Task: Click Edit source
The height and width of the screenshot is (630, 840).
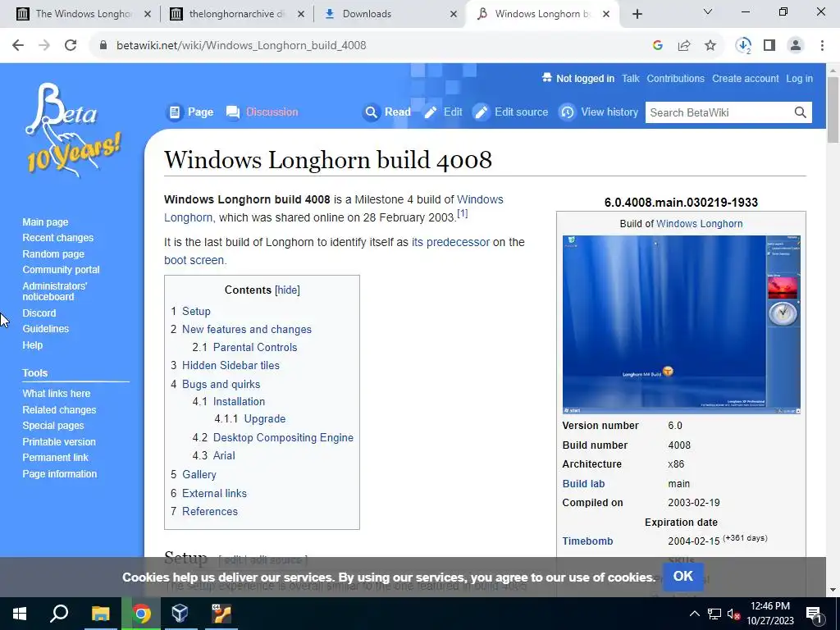Action: 510,112
